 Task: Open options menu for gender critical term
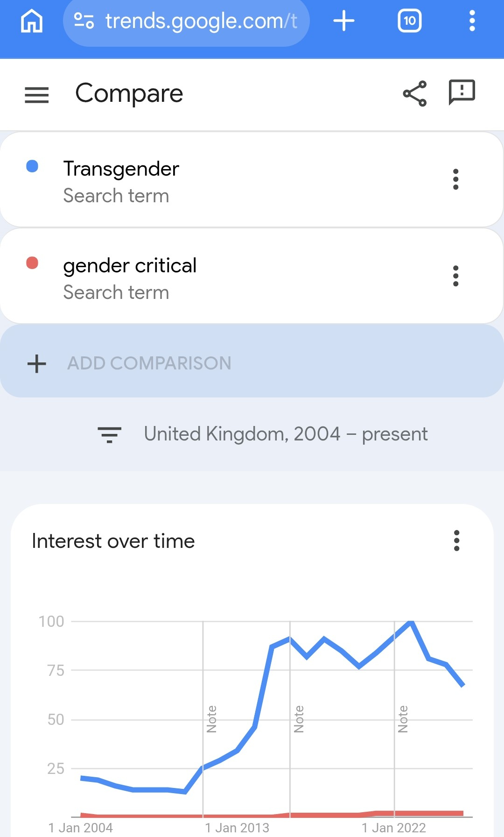455,276
